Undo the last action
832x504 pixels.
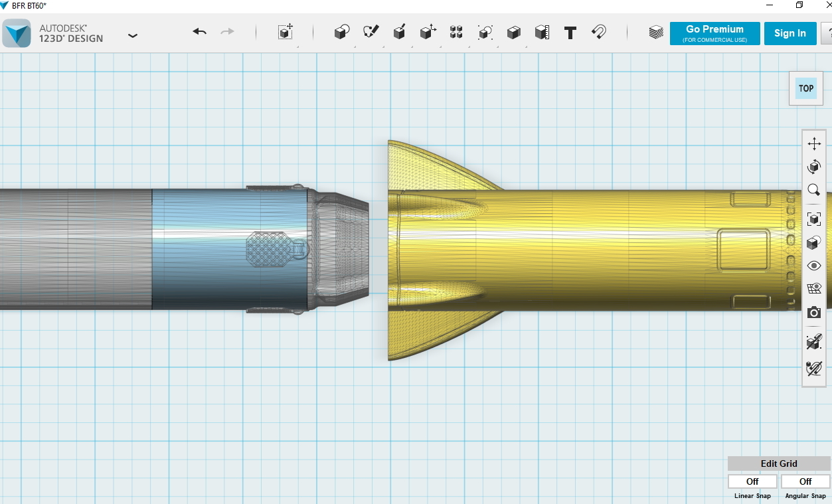(x=199, y=32)
